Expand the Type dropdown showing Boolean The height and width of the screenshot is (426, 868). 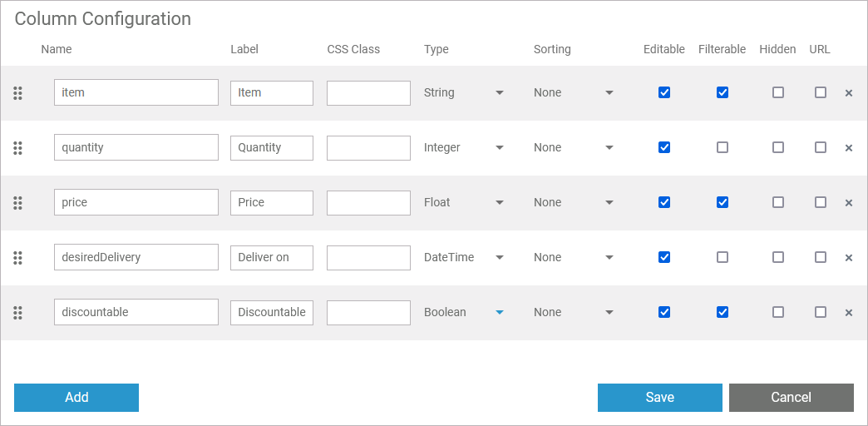[x=464, y=312]
